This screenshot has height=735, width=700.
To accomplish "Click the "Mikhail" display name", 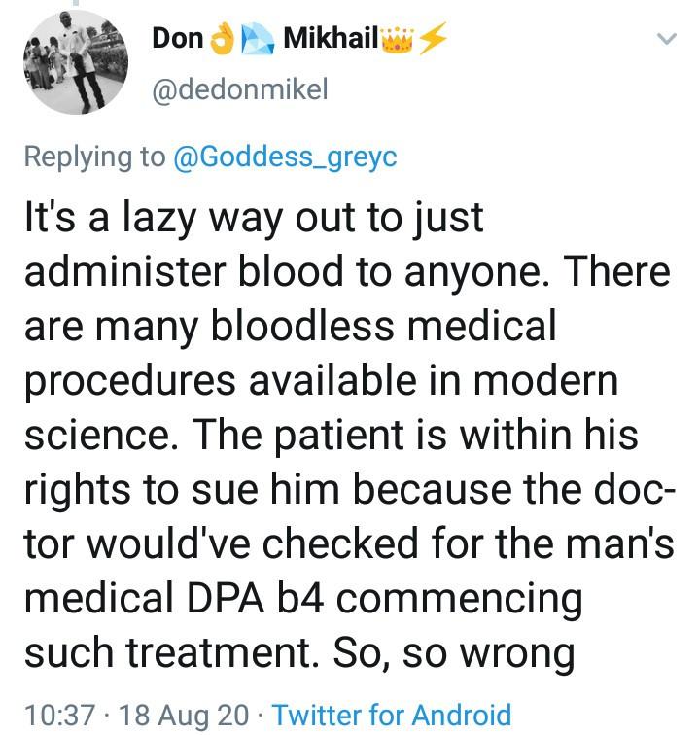I will point(329,39).
